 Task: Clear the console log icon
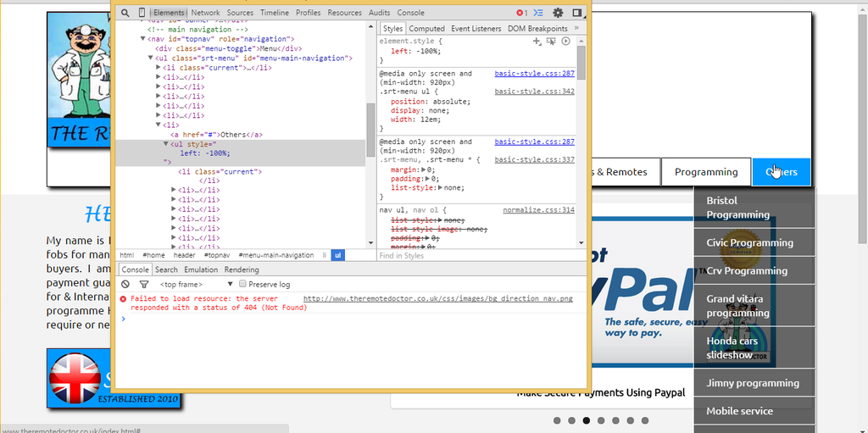coord(125,284)
